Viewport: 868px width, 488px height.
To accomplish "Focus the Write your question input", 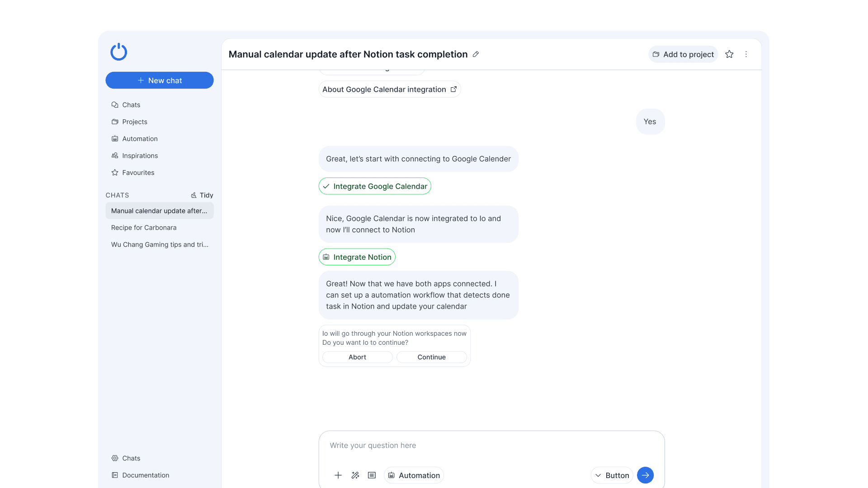I will 491,445.
